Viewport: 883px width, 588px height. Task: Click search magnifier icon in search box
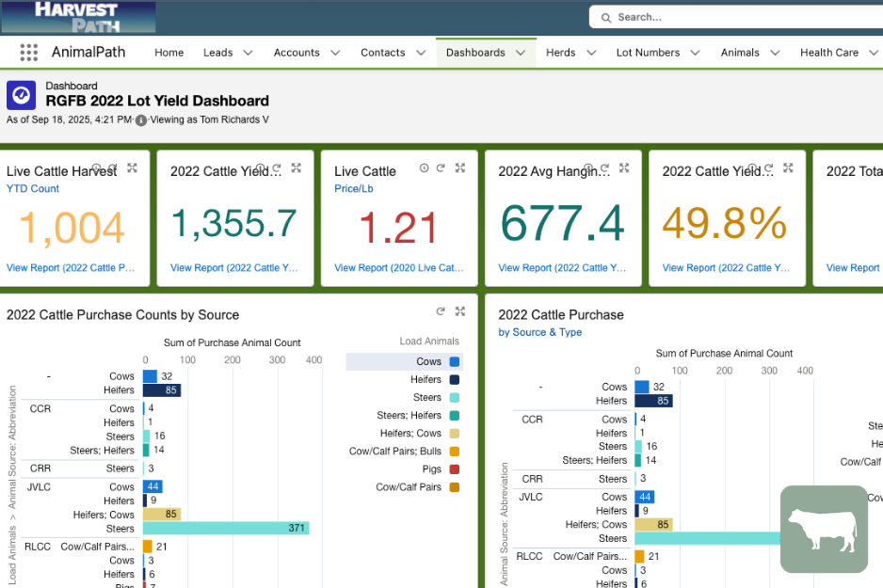tap(606, 18)
